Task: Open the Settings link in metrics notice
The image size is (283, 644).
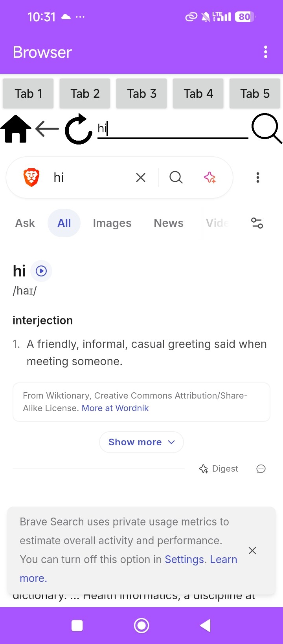Action: click(x=184, y=559)
